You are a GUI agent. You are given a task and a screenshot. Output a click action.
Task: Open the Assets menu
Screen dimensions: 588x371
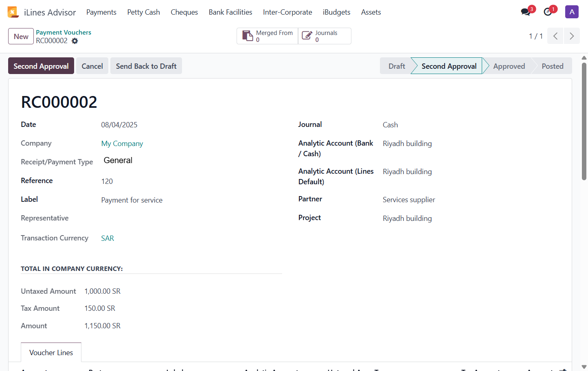371,12
